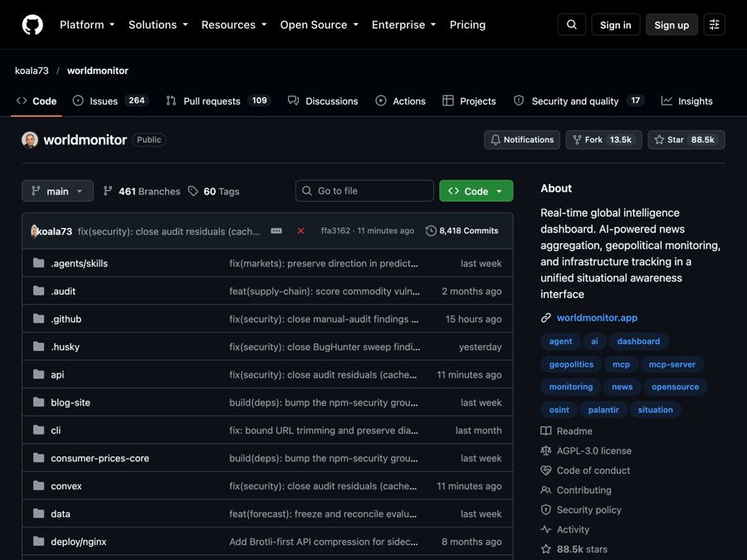Click the Contributing people icon

(546, 490)
